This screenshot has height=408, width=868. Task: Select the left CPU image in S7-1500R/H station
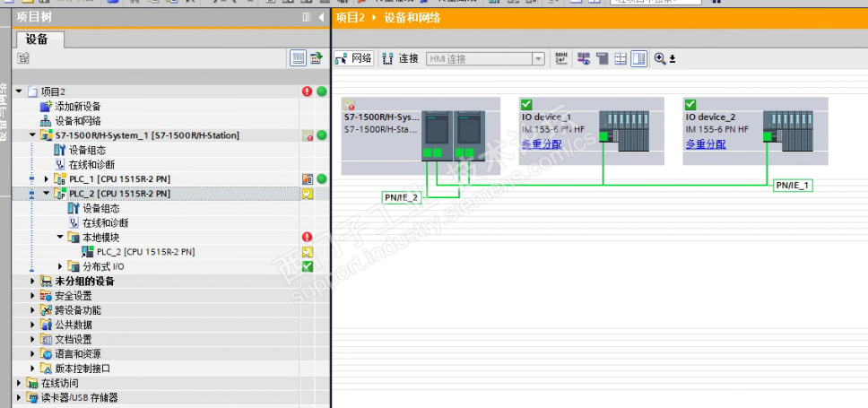pos(437,135)
